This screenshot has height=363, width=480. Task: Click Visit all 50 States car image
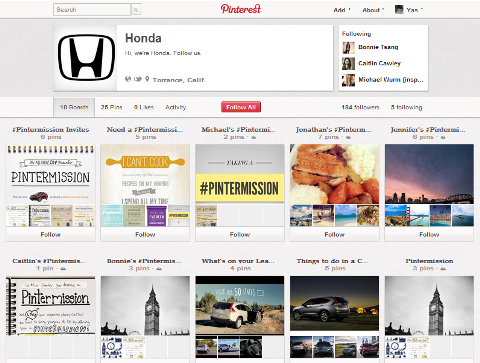(x=240, y=305)
